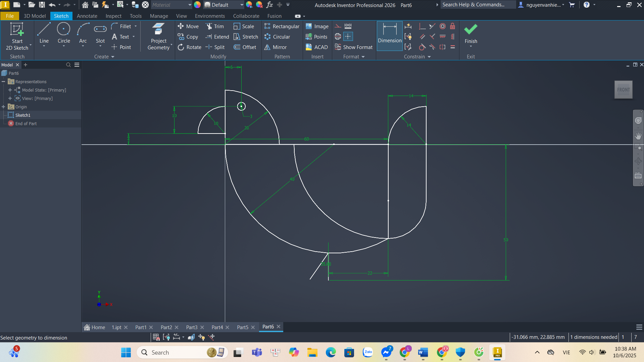Open the Material dropdown list
Viewport: 644px width, 362px height.
click(x=190, y=5)
